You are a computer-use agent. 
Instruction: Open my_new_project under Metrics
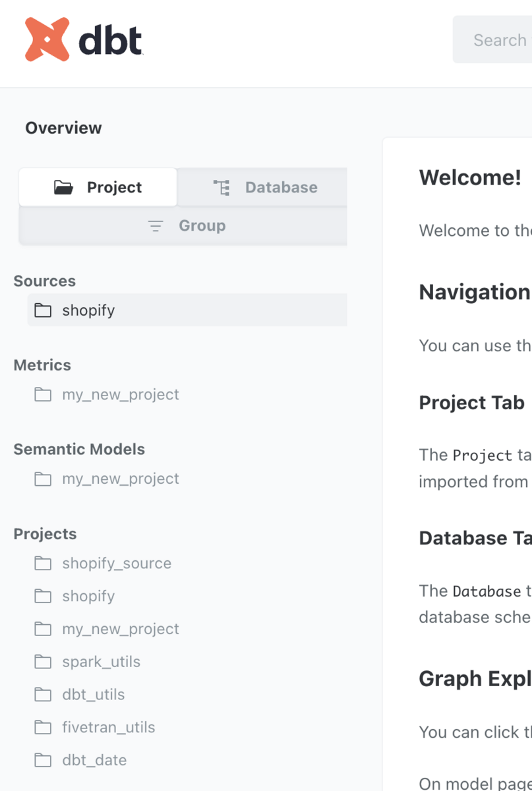pyautogui.click(x=121, y=395)
